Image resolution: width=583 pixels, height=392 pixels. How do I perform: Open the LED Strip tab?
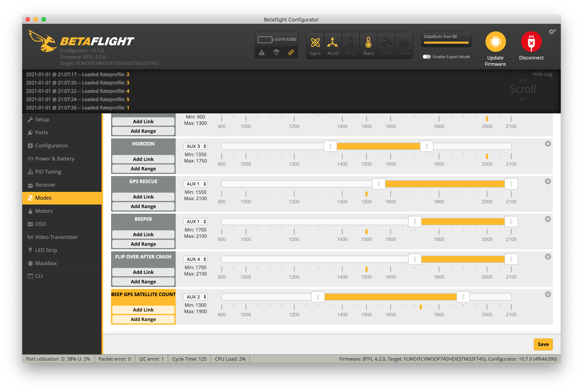(x=62, y=250)
